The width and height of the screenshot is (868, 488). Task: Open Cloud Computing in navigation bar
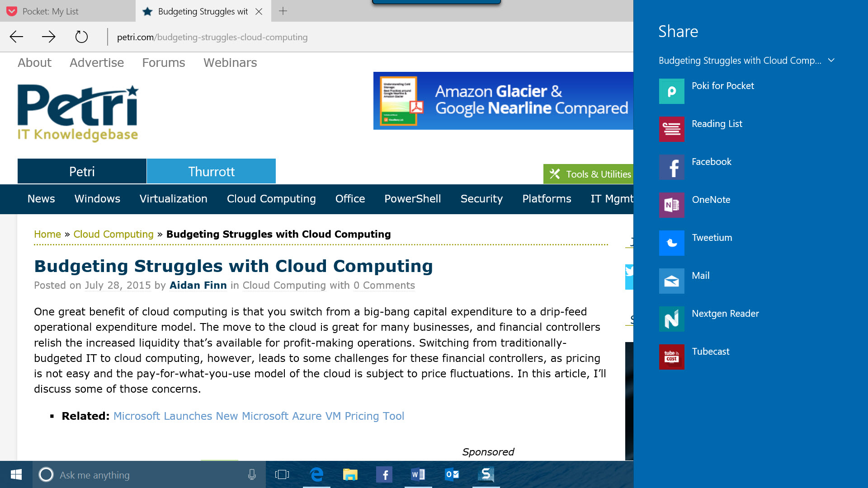coord(271,199)
